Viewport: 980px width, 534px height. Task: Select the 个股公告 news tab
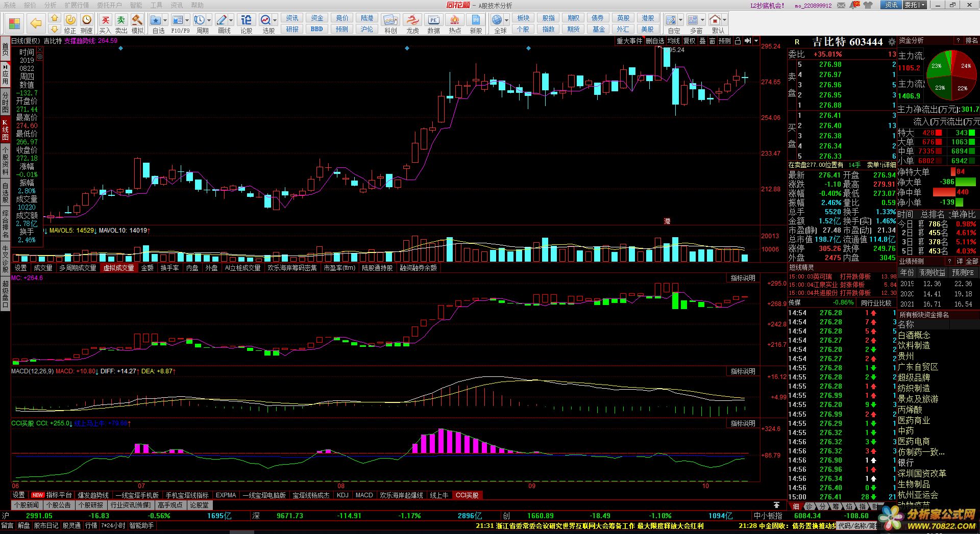tap(58, 505)
